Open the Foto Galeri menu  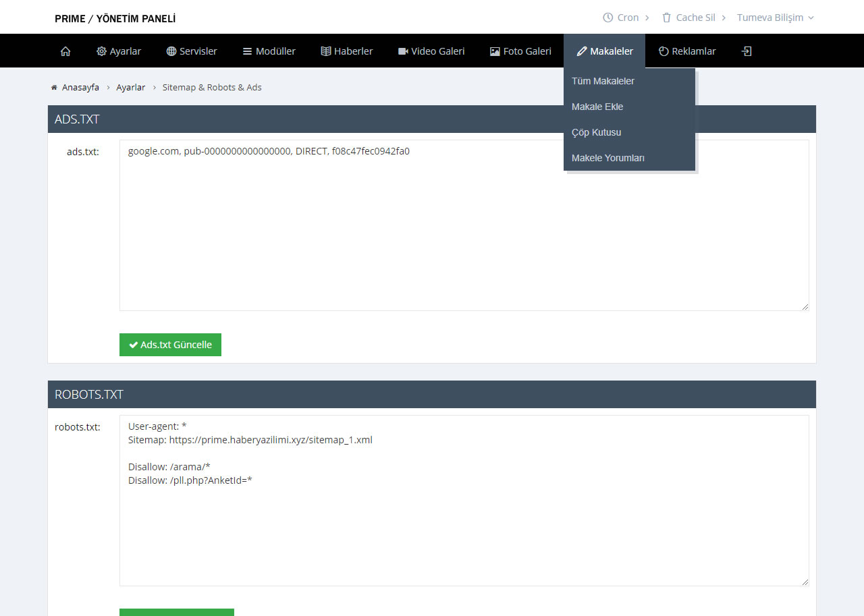(520, 51)
